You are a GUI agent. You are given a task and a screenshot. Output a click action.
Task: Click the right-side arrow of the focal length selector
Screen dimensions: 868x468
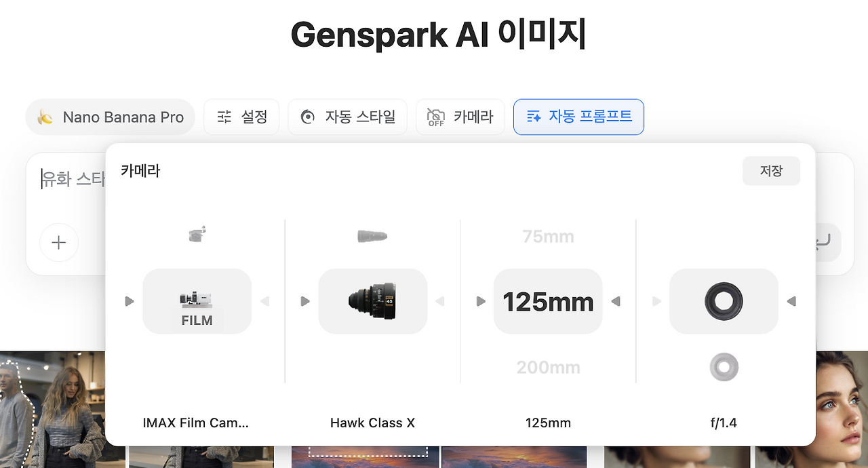616,301
